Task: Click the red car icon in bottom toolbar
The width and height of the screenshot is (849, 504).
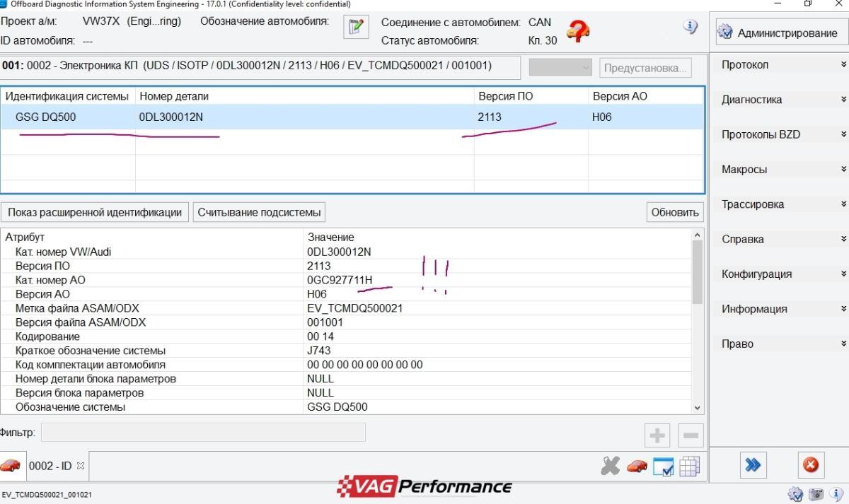Action: [x=637, y=466]
